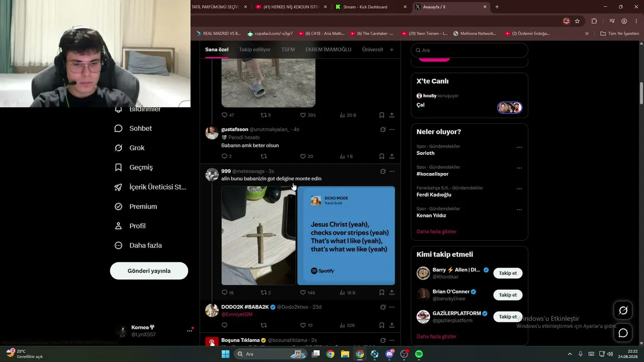
Task: Open more options for Boşuna Tıklama post
Action: [392, 340]
